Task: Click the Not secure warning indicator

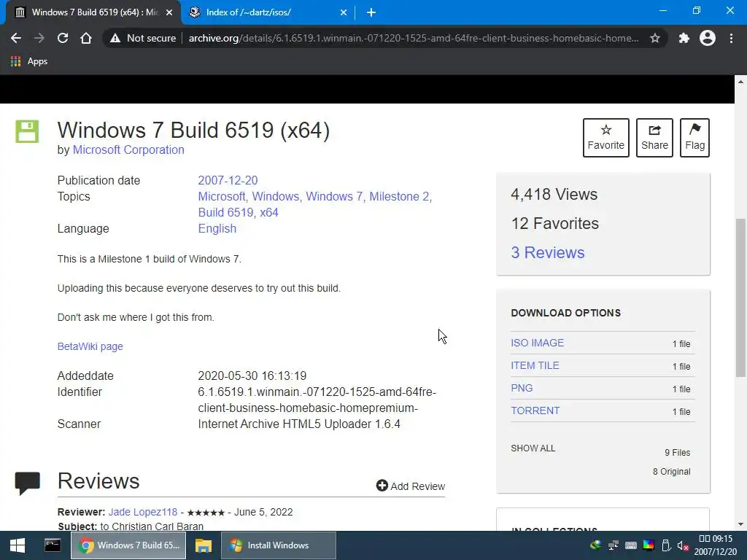Action: [x=143, y=38]
